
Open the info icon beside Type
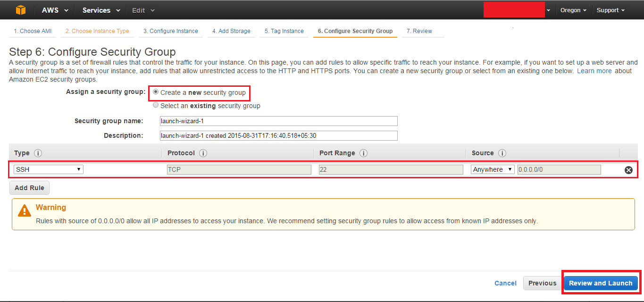click(38, 153)
